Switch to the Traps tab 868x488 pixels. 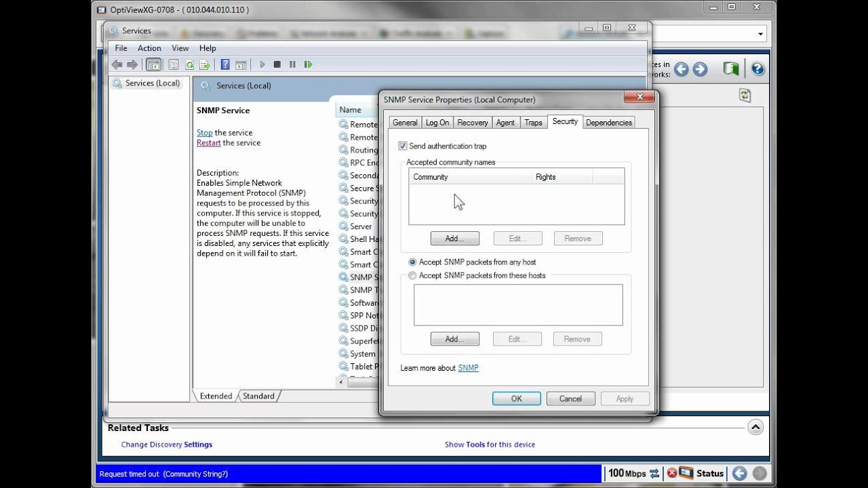coord(534,123)
